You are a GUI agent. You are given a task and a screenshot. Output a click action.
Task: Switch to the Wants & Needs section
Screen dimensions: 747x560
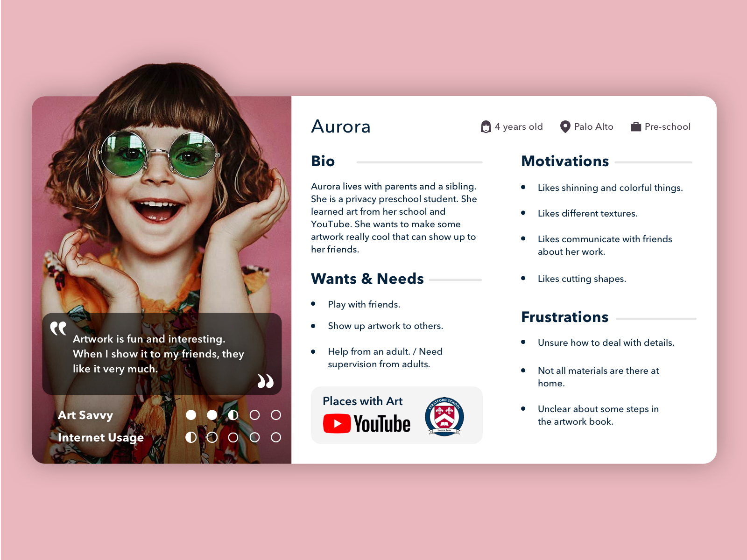tap(367, 279)
